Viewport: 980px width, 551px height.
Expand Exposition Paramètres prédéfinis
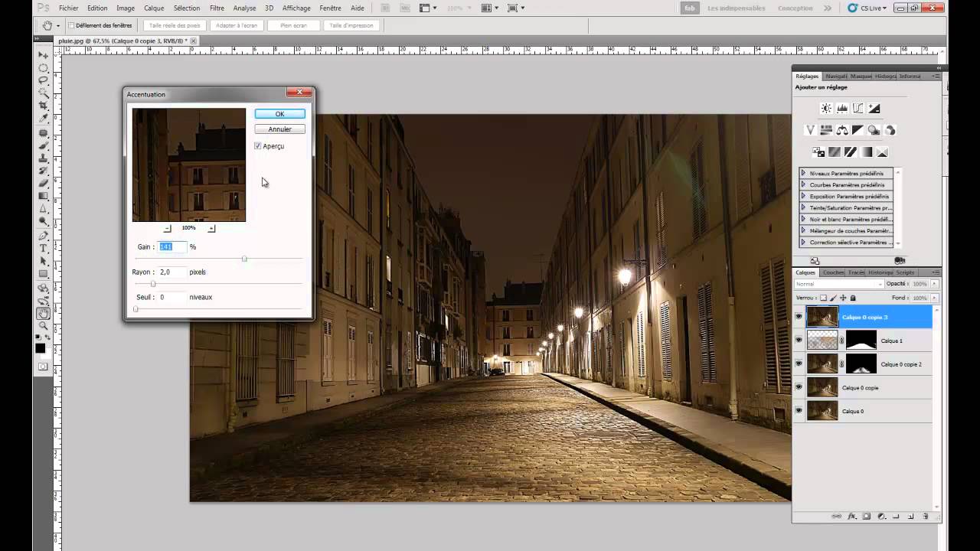(803, 196)
